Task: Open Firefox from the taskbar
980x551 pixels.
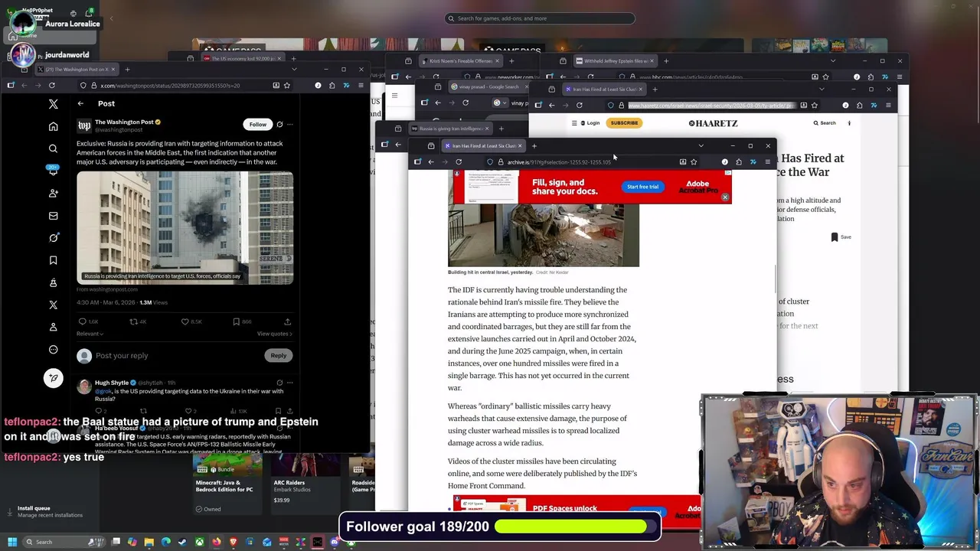Action: (x=217, y=542)
